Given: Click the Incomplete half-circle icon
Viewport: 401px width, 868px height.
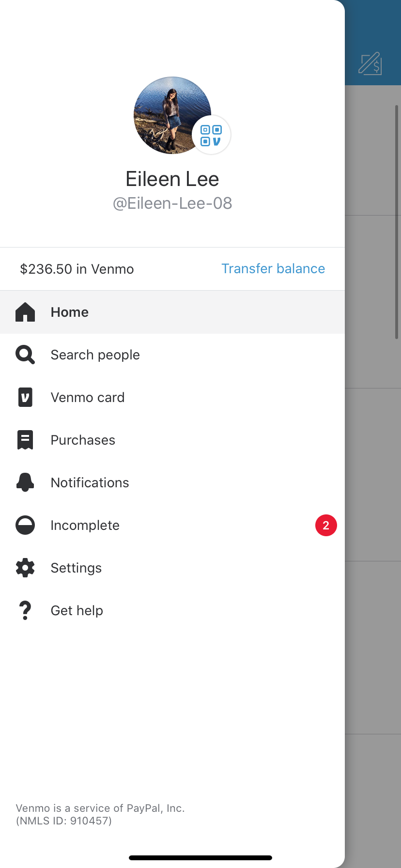Looking at the screenshot, I should pyautogui.click(x=25, y=525).
